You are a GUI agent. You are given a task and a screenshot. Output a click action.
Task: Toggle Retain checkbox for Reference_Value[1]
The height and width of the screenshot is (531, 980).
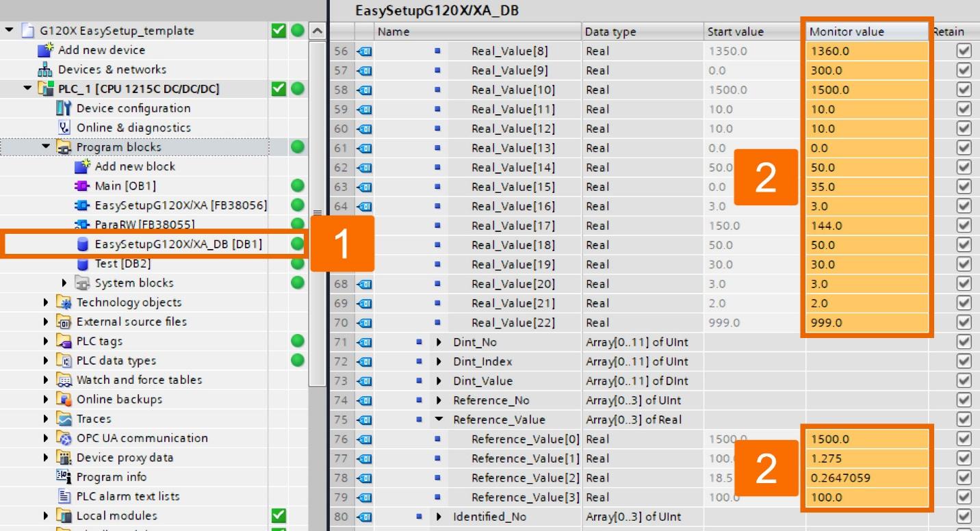tap(964, 458)
